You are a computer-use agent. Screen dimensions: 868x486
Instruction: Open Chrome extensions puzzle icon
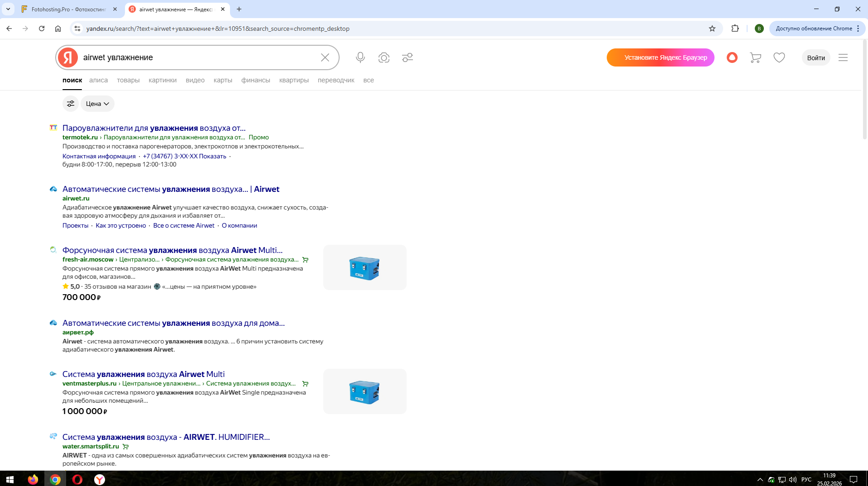[735, 29]
